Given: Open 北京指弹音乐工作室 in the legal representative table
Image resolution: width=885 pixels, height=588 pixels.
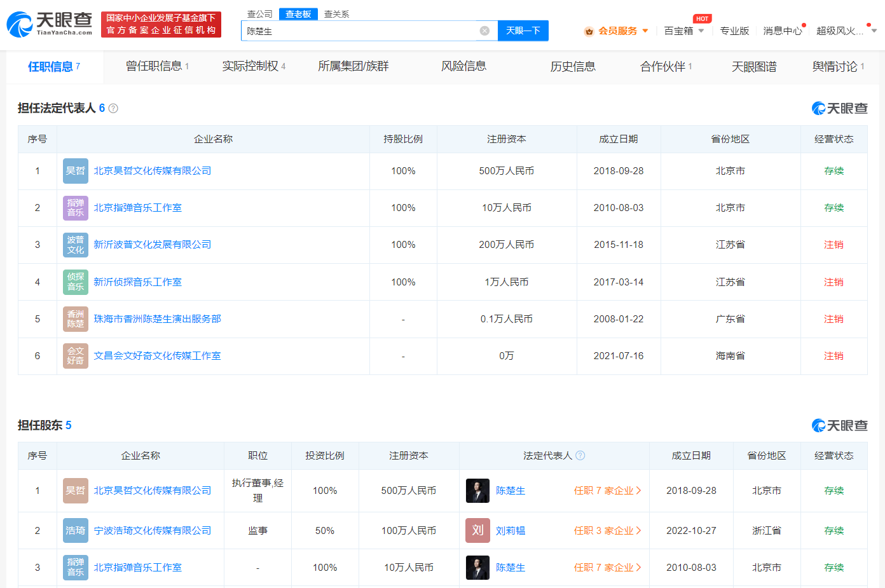Looking at the screenshot, I should [x=138, y=208].
